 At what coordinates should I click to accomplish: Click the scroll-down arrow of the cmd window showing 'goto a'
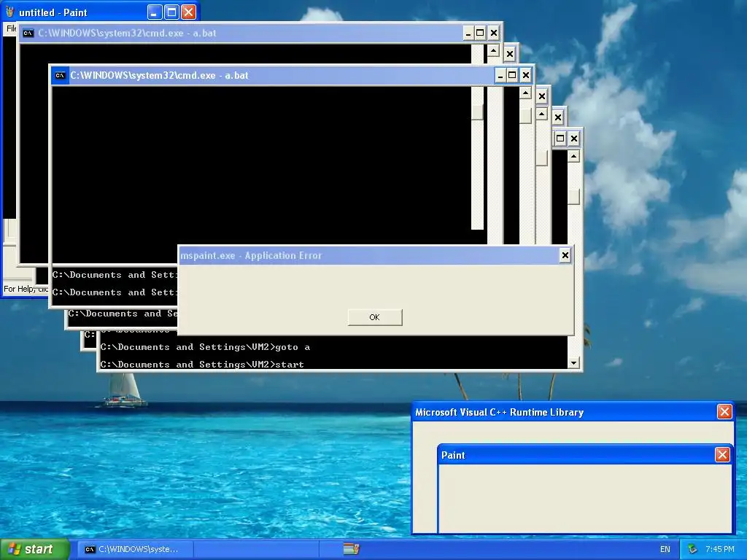[x=573, y=363]
